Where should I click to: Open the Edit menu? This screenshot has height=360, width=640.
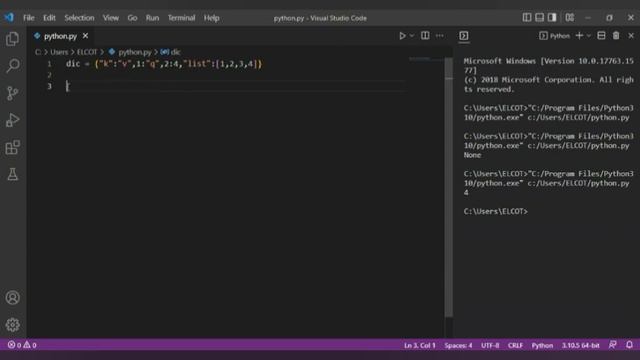pos(49,18)
